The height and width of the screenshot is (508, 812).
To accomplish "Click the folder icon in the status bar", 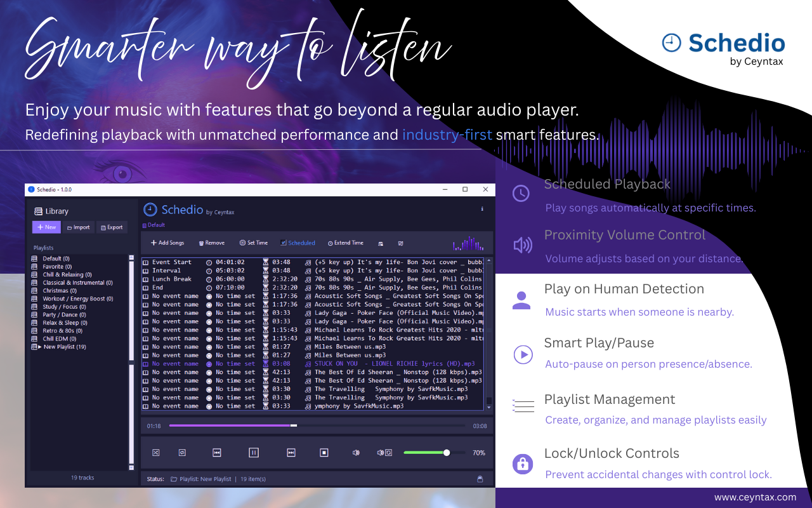I will [174, 479].
